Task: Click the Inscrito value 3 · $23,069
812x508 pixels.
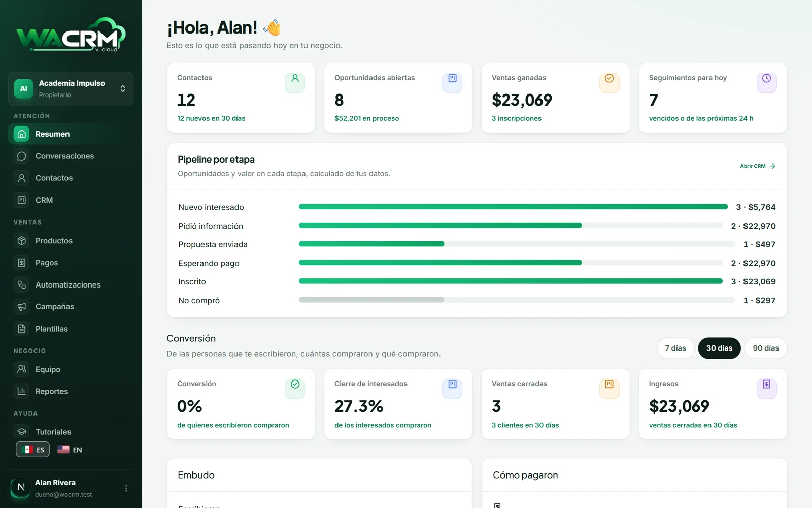Action: (x=753, y=281)
